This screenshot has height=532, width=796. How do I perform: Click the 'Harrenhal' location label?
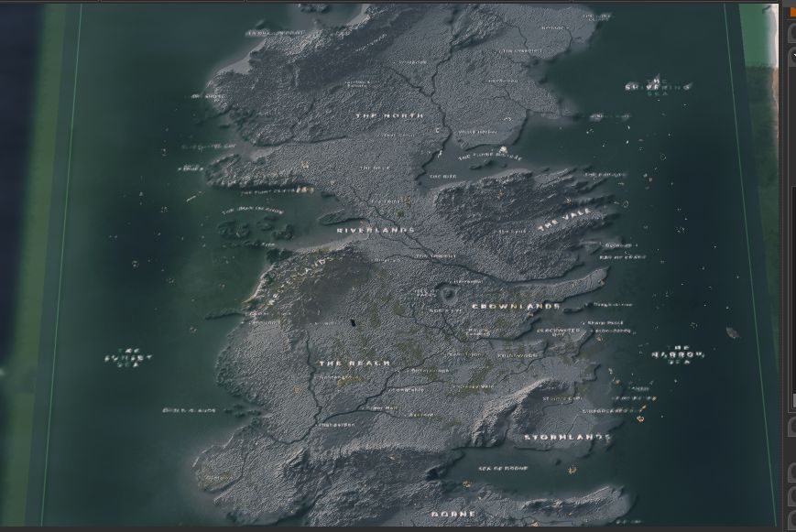click(x=467, y=281)
